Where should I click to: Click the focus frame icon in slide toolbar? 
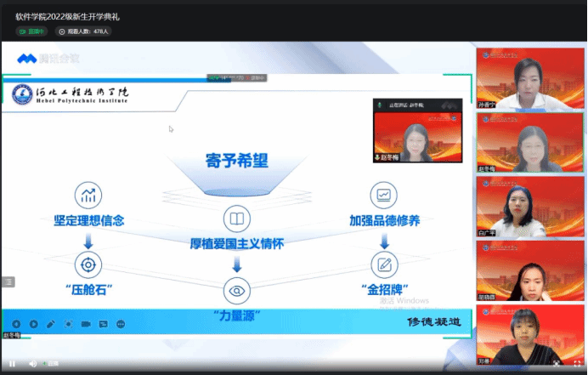68,324
